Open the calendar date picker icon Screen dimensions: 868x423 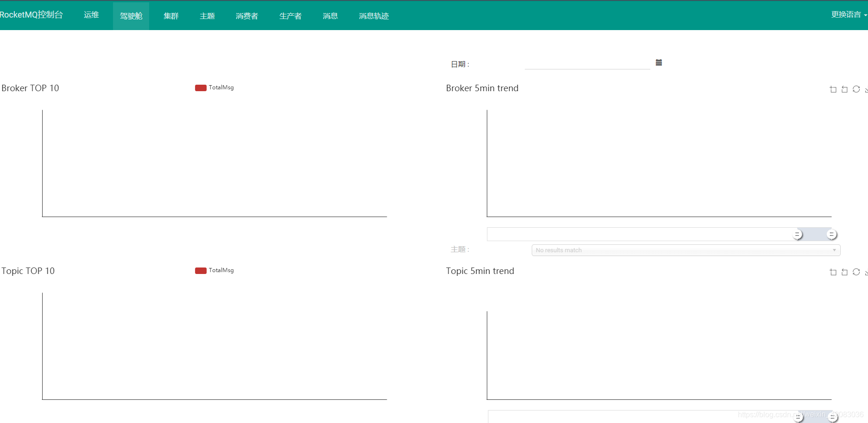point(659,62)
